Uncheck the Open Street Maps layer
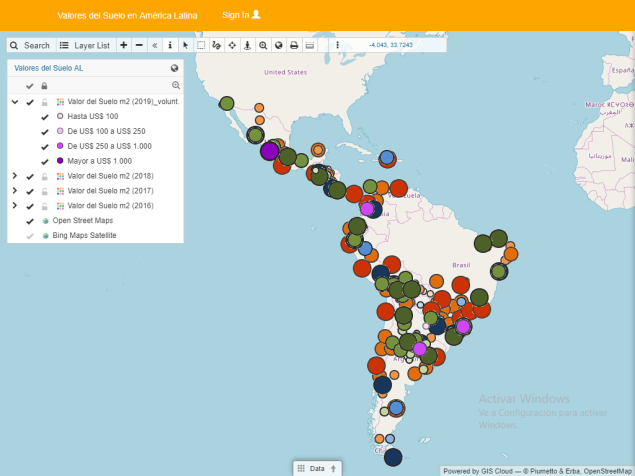 (30, 220)
